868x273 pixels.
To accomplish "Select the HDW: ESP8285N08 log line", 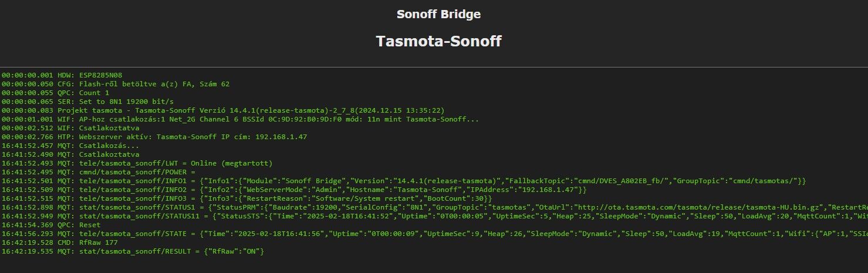I will click(62, 75).
